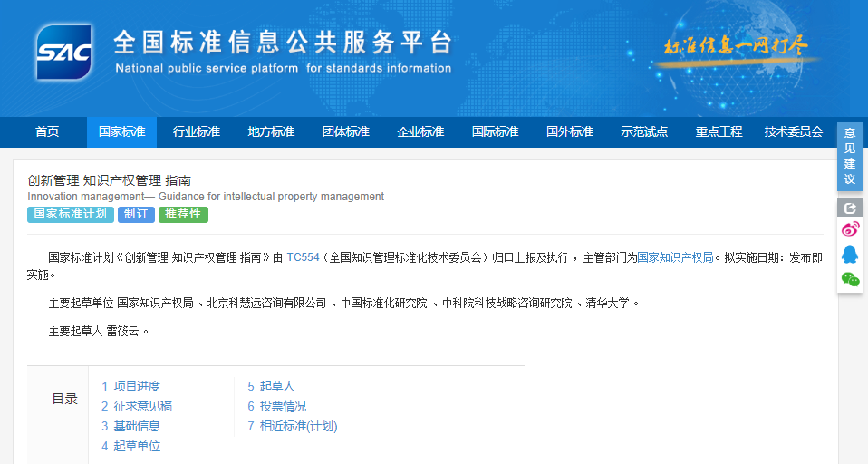Share page via QQ penguin icon
The height and width of the screenshot is (464, 868).
pyautogui.click(x=850, y=254)
